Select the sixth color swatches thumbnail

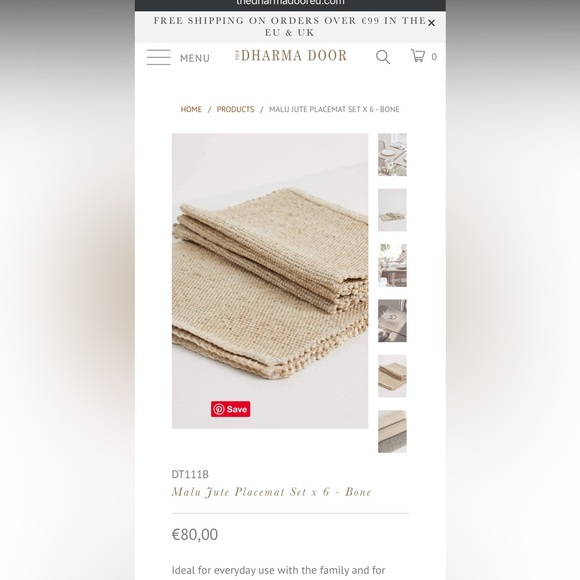coord(392,431)
